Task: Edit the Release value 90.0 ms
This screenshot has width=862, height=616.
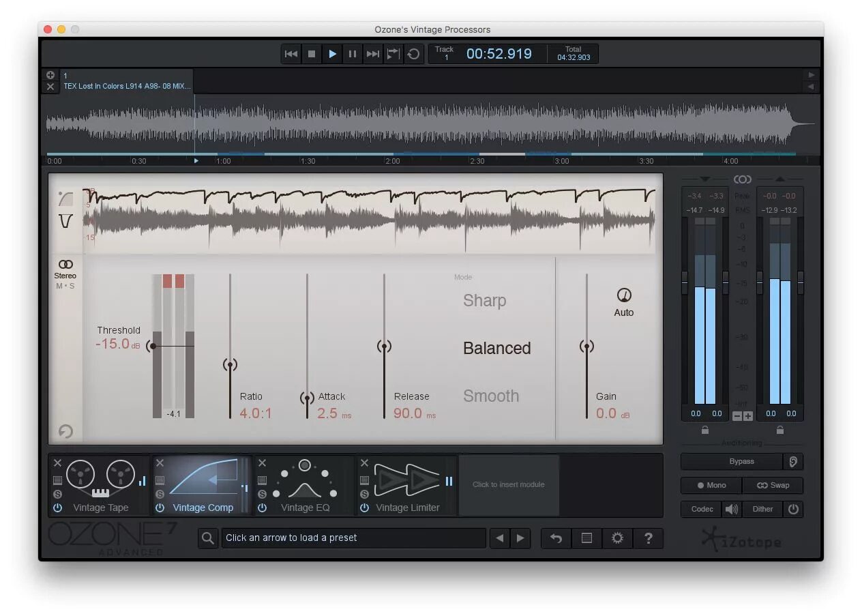Action: tap(415, 413)
